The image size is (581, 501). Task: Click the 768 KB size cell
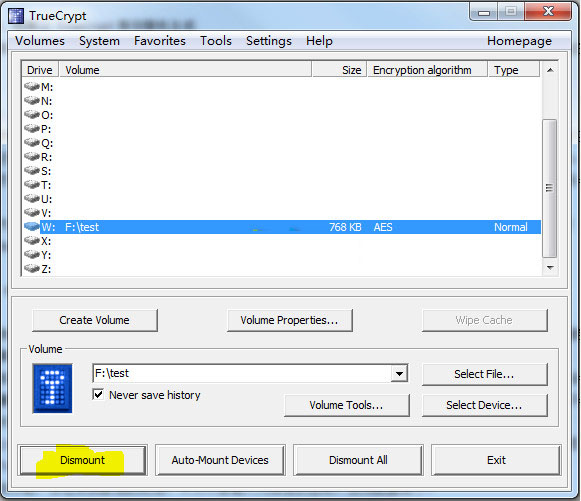pos(345,227)
